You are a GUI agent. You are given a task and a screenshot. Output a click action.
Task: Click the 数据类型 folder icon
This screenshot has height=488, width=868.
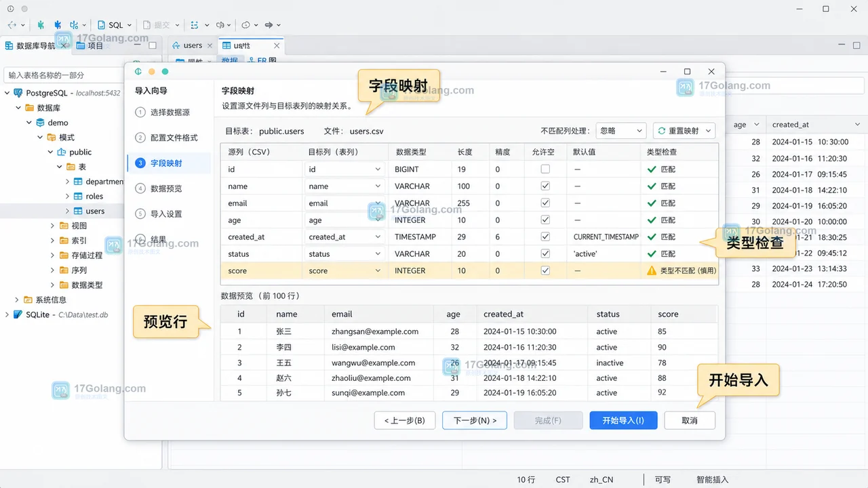[63, 285]
